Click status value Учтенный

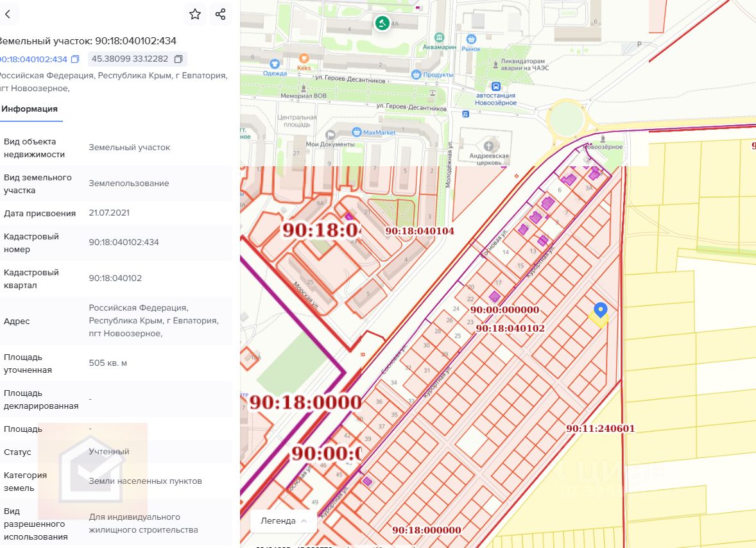(x=109, y=452)
